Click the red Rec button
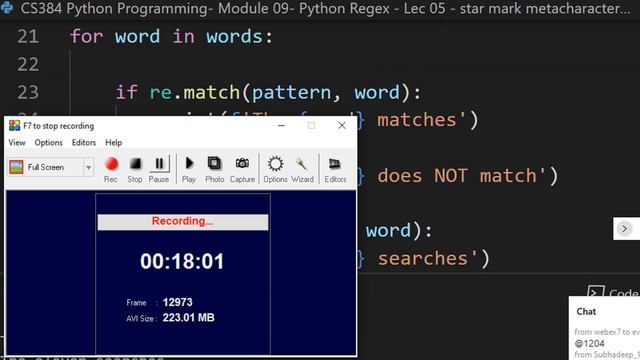The height and width of the screenshot is (360, 640). click(x=111, y=169)
